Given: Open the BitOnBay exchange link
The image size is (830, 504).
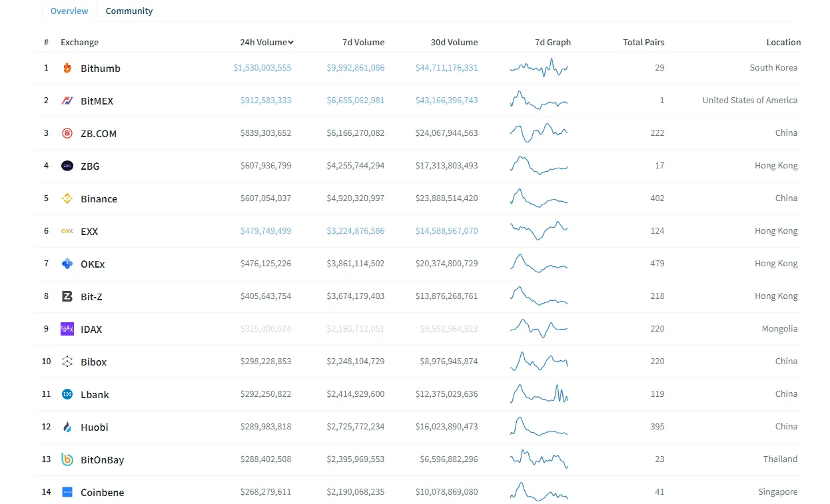Looking at the screenshot, I should pyautogui.click(x=103, y=459).
